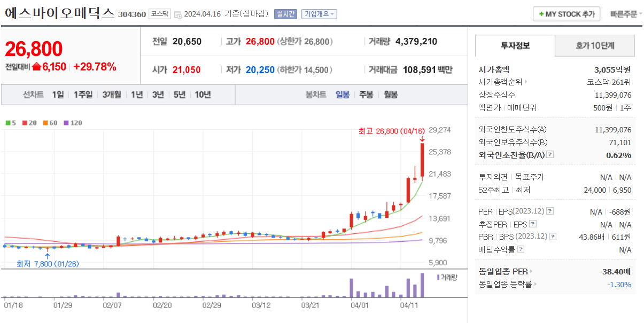This screenshot has height=323, width=644.
Task: Click the stock code 304360
Action: 131,14
